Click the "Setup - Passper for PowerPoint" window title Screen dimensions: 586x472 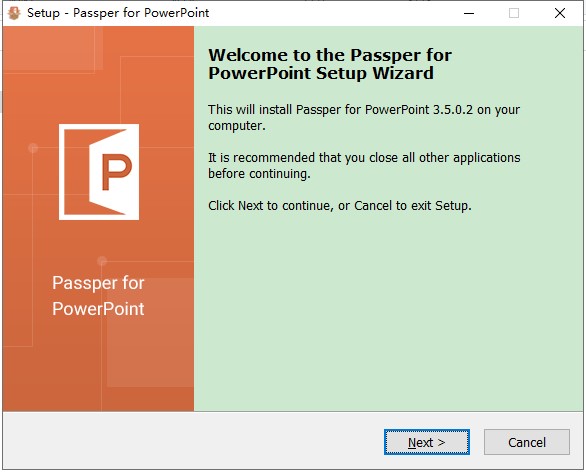118,13
